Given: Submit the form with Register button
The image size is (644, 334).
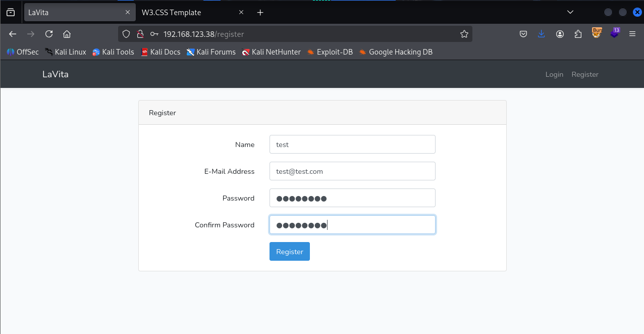Looking at the screenshot, I should (x=289, y=252).
